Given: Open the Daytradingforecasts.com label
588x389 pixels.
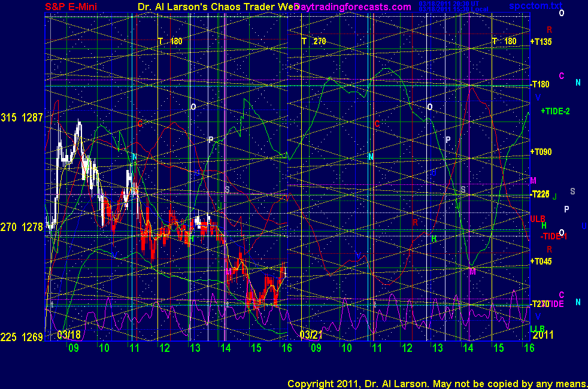Looking at the screenshot, I should (353, 7).
